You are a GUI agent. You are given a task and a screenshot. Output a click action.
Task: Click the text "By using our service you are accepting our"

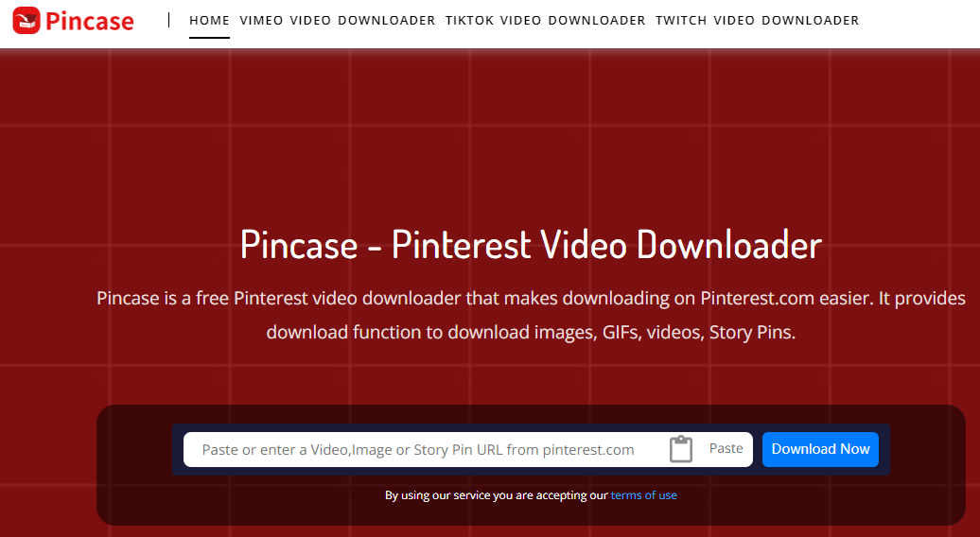click(x=497, y=495)
